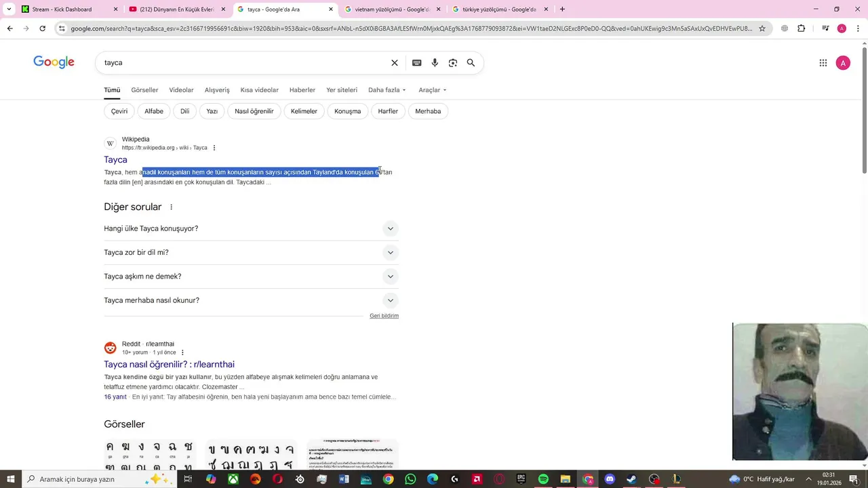
Task: Expand 'Hangi ülke Tayca konuşuyor?' question
Action: click(251, 228)
